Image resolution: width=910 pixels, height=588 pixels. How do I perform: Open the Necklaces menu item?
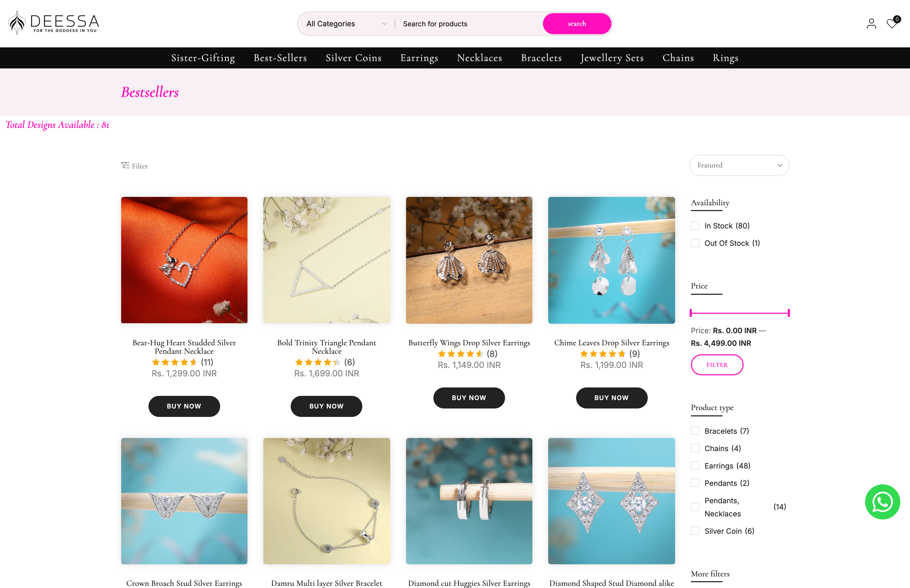pos(479,58)
